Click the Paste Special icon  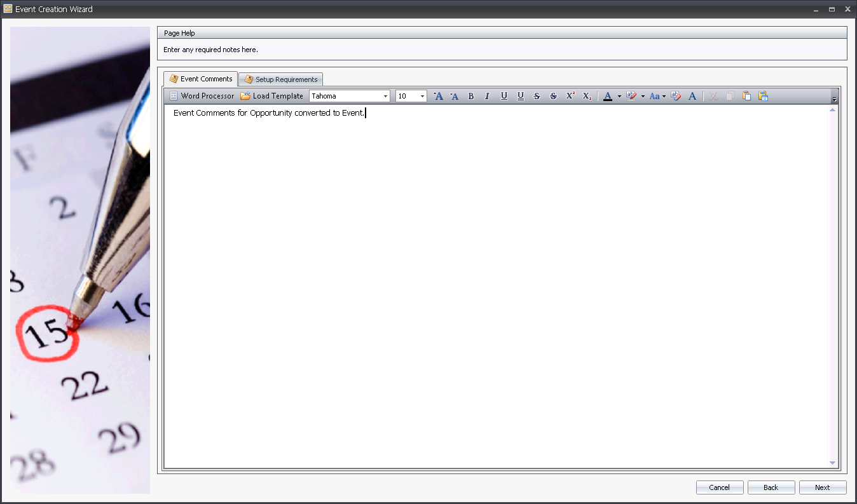pos(763,96)
